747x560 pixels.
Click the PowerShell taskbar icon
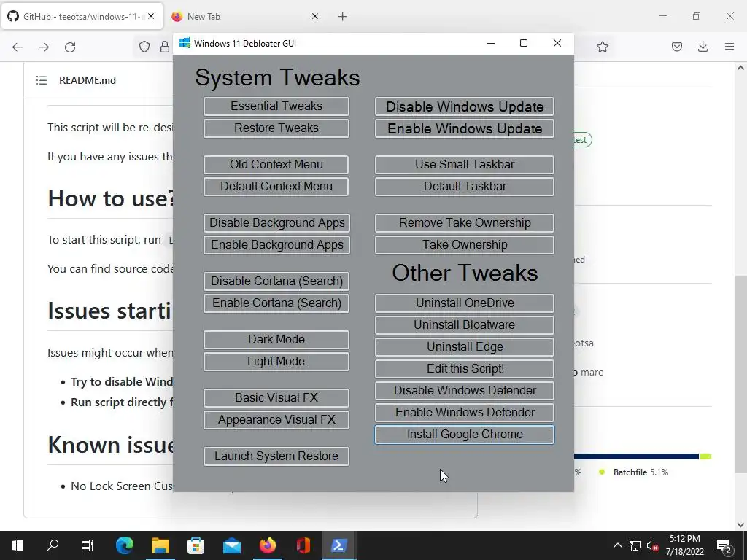(338, 545)
